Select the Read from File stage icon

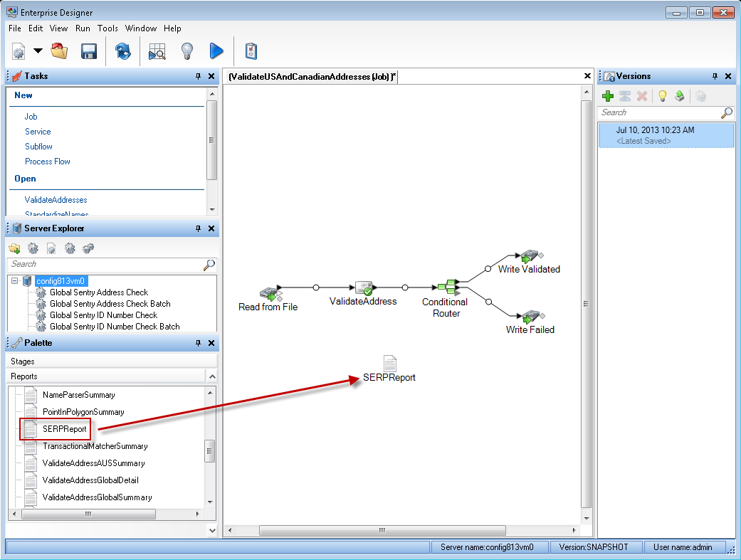(x=270, y=292)
